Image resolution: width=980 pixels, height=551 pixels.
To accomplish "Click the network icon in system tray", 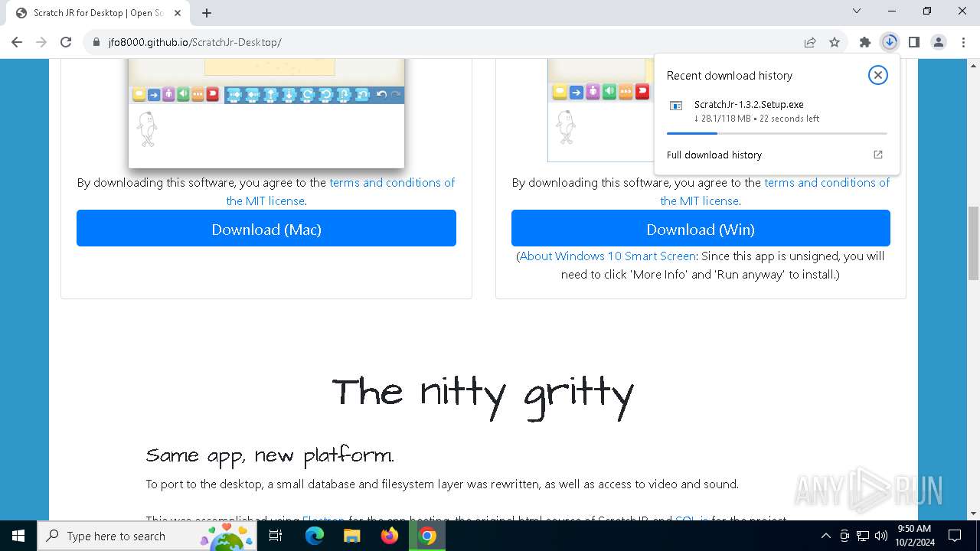I will [x=863, y=536].
